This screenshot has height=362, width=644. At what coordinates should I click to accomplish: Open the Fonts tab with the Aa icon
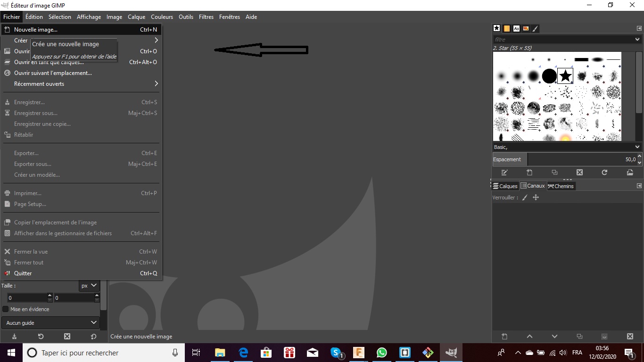click(516, 28)
